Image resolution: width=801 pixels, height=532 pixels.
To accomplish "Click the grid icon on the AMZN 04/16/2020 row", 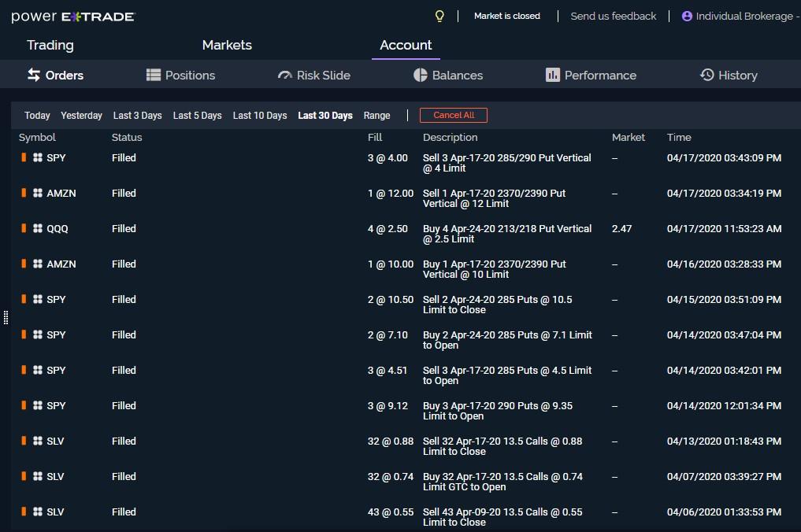I will click(38, 264).
